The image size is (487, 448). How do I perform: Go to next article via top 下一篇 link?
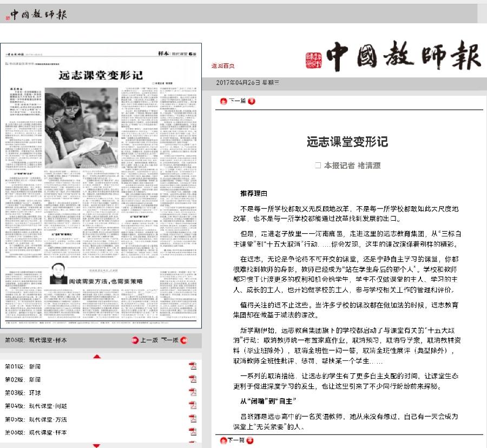click(238, 101)
